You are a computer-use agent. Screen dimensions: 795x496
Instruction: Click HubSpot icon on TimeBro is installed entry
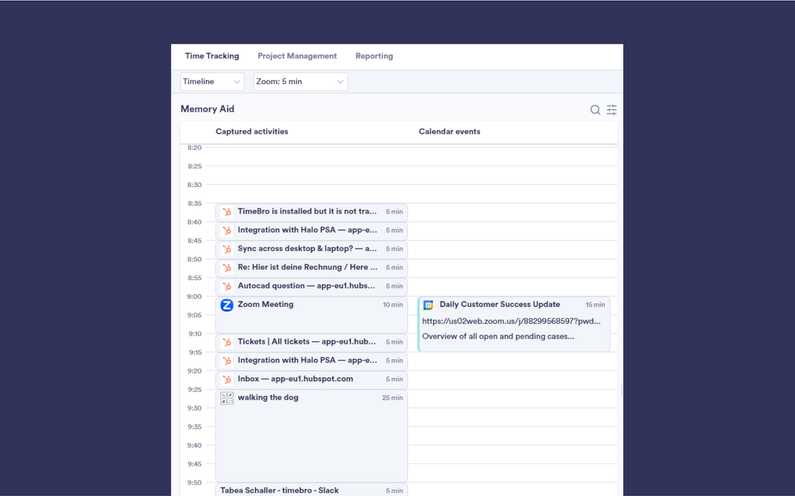tap(227, 211)
